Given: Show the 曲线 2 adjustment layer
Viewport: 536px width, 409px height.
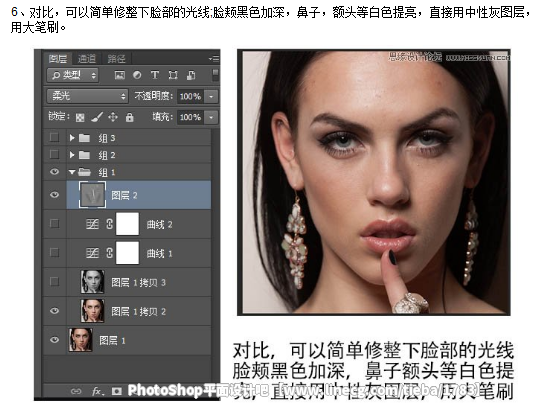Looking at the screenshot, I should 54,223.
